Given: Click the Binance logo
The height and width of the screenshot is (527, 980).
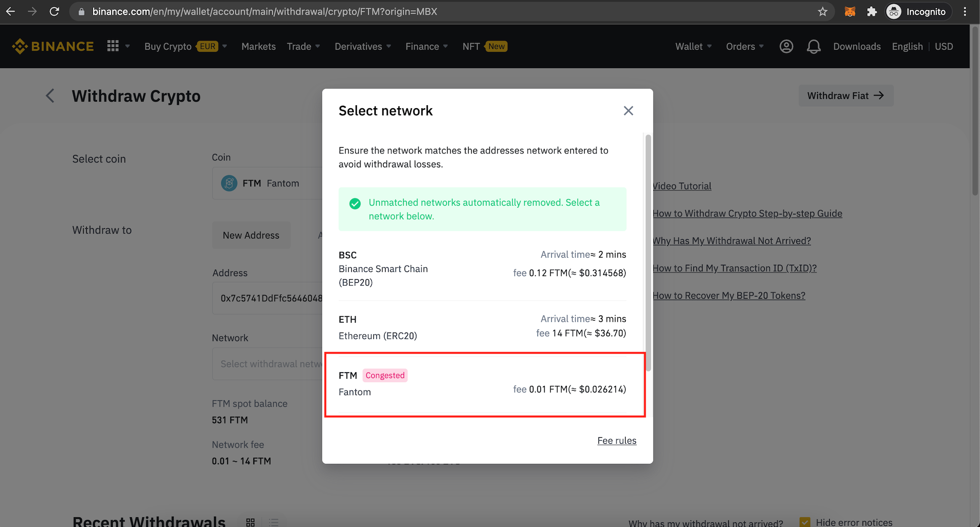Looking at the screenshot, I should click(53, 46).
